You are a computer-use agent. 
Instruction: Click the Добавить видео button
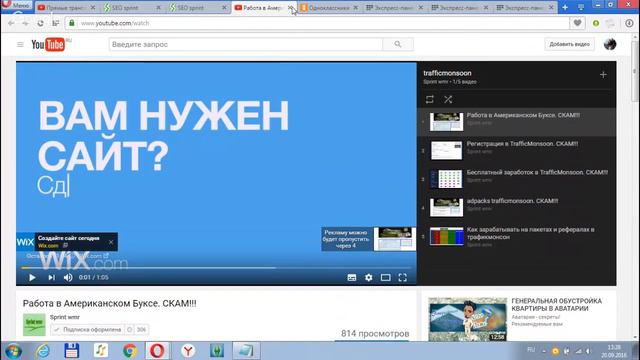point(569,44)
